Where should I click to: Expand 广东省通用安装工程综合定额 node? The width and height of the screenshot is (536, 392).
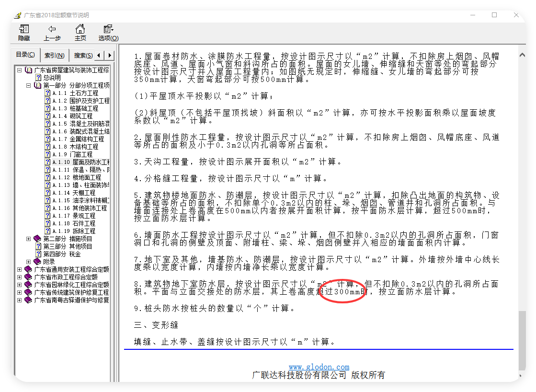coord(20,269)
